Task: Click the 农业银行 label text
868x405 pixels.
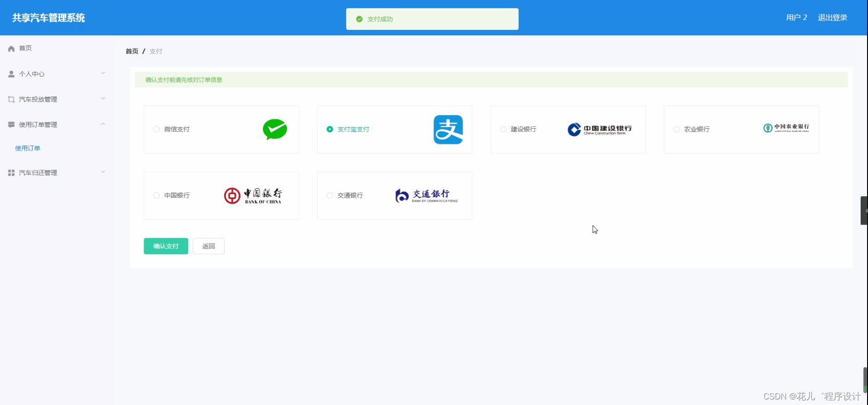Action: pos(697,130)
